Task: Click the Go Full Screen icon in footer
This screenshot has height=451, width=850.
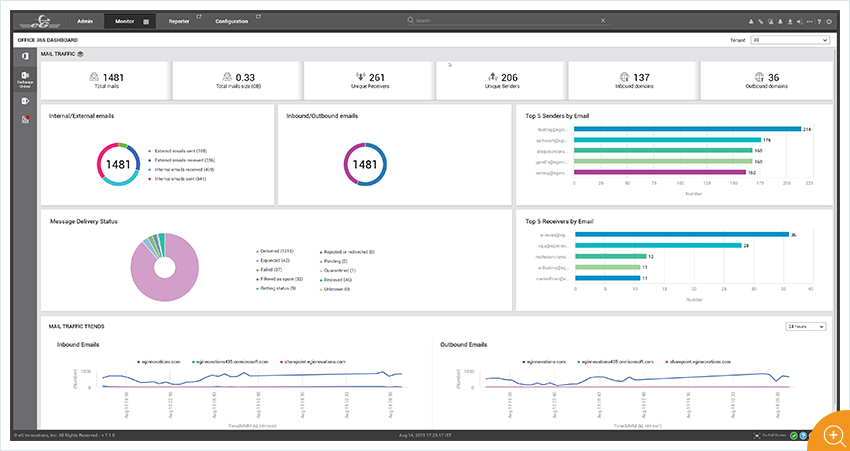Action: click(757, 435)
